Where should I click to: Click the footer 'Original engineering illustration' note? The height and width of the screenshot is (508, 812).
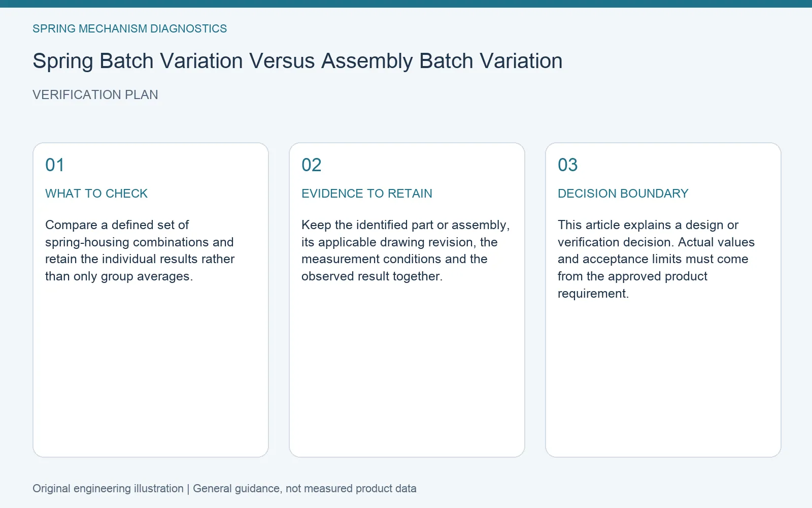pos(224,489)
